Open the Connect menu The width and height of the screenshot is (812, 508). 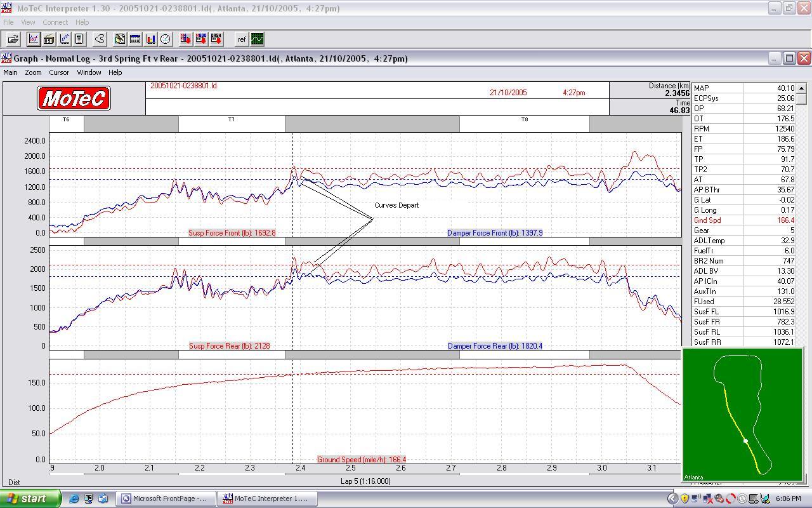pos(55,22)
